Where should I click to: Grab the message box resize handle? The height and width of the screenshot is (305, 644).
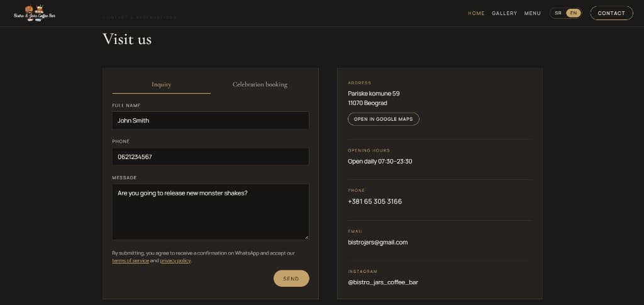pyautogui.click(x=306, y=237)
